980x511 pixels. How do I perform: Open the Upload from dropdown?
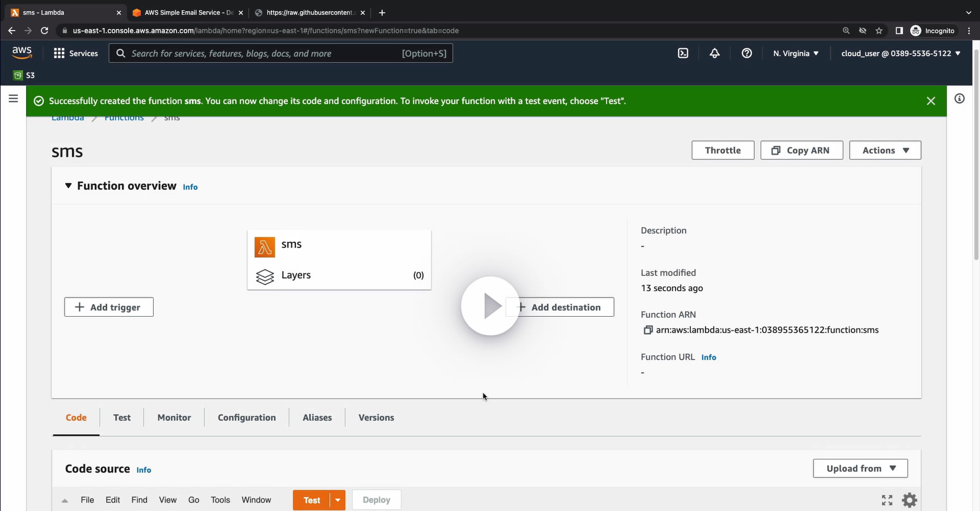(860, 469)
